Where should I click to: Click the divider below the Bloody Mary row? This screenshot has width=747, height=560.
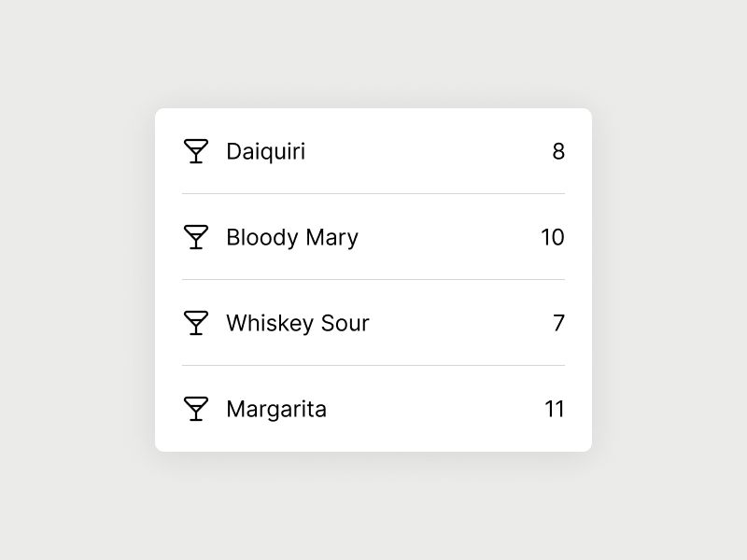coord(373,280)
